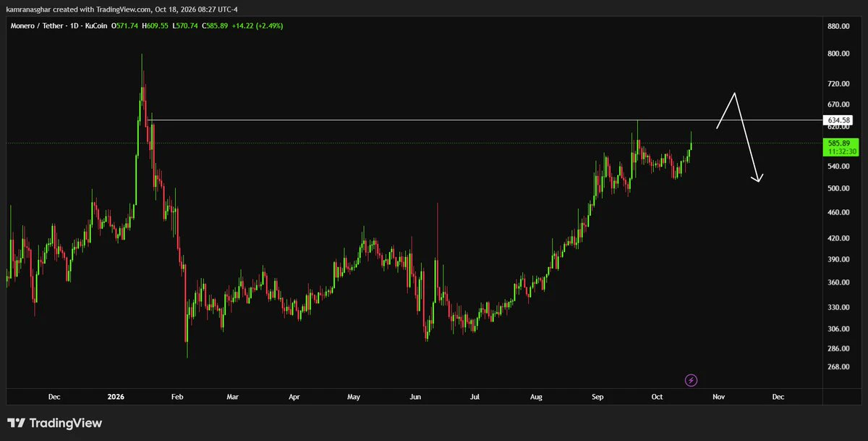Click the 420.00 price axis label

coord(839,238)
